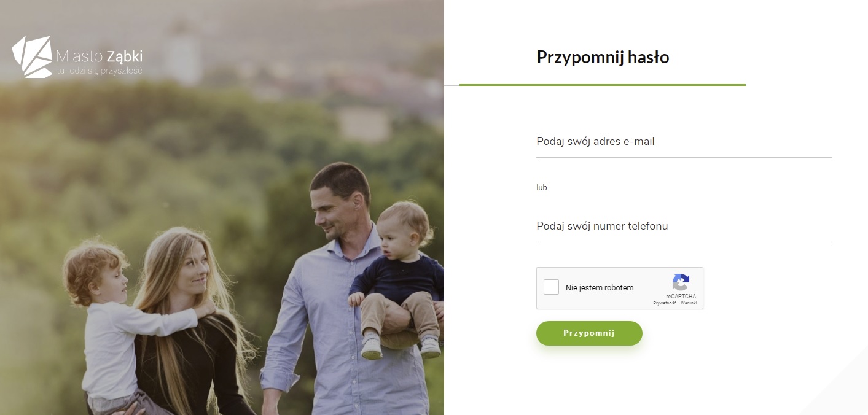Screen dimensions: 868x415
Task: Click the "Miasto Ząbki" logo text
Action: pos(99,57)
